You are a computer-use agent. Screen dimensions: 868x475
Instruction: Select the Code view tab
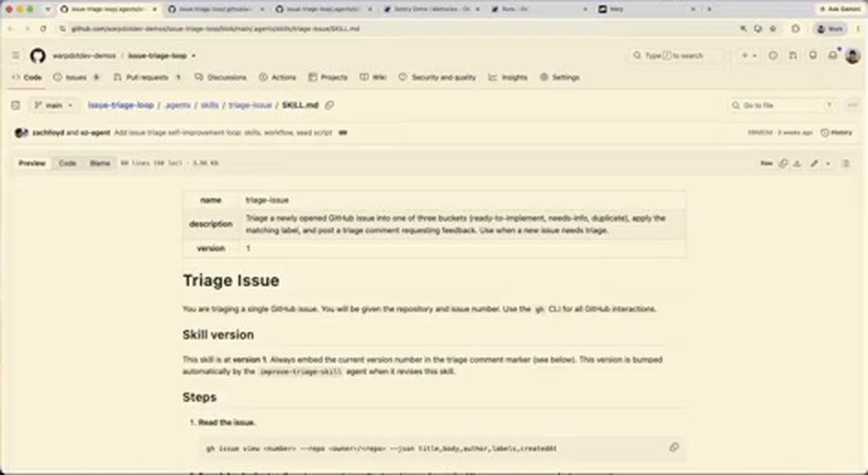68,163
